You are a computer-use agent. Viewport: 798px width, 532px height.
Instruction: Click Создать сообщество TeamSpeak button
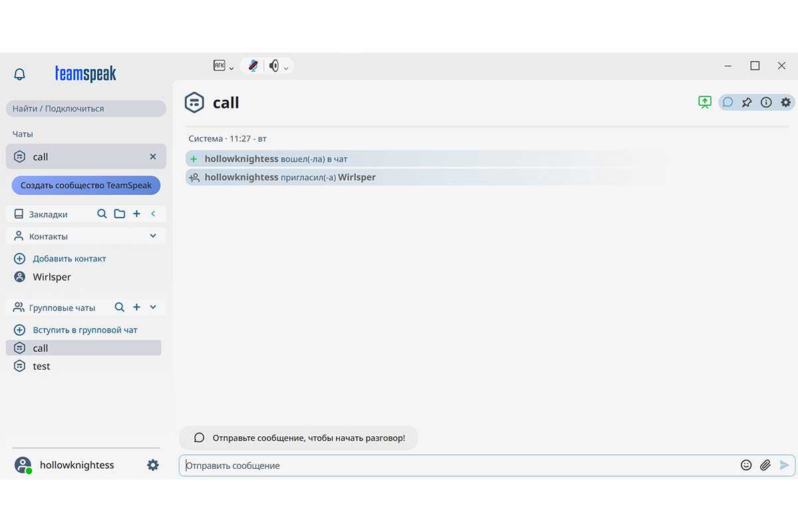[85, 185]
